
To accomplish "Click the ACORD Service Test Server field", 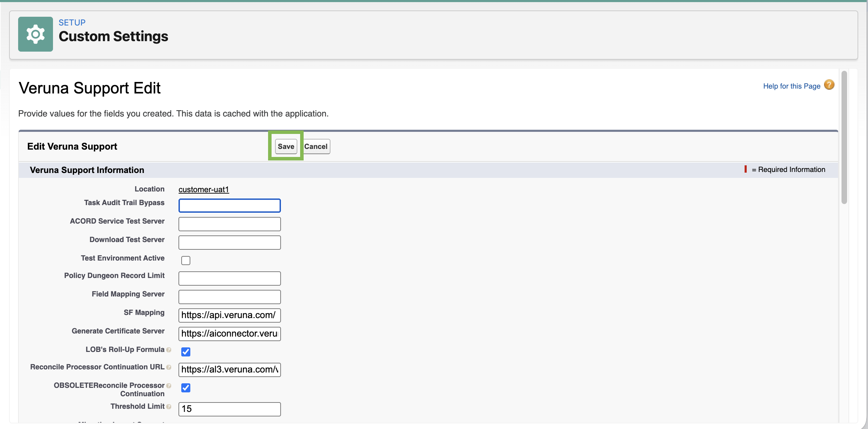I will pyautogui.click(x=230, y=224).
